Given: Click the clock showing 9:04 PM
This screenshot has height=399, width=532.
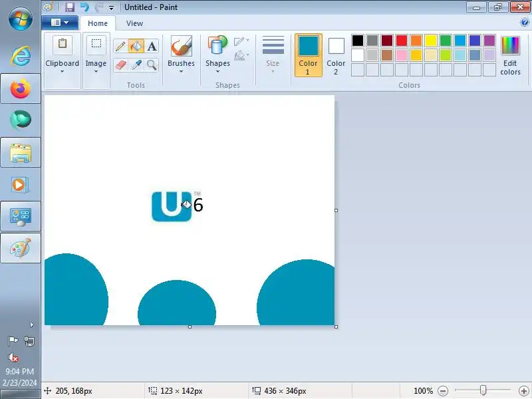Looking at the screenshot, I should (x=20, y=371).
